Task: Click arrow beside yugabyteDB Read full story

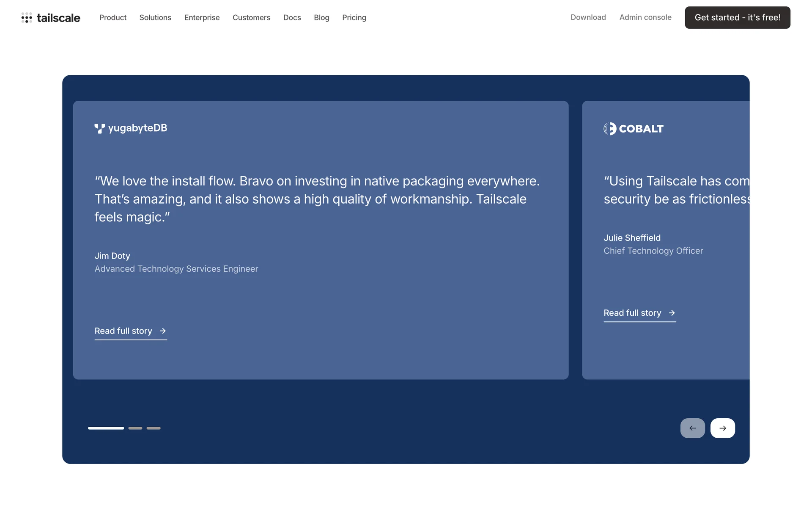Action: click(x=163, y=331)
